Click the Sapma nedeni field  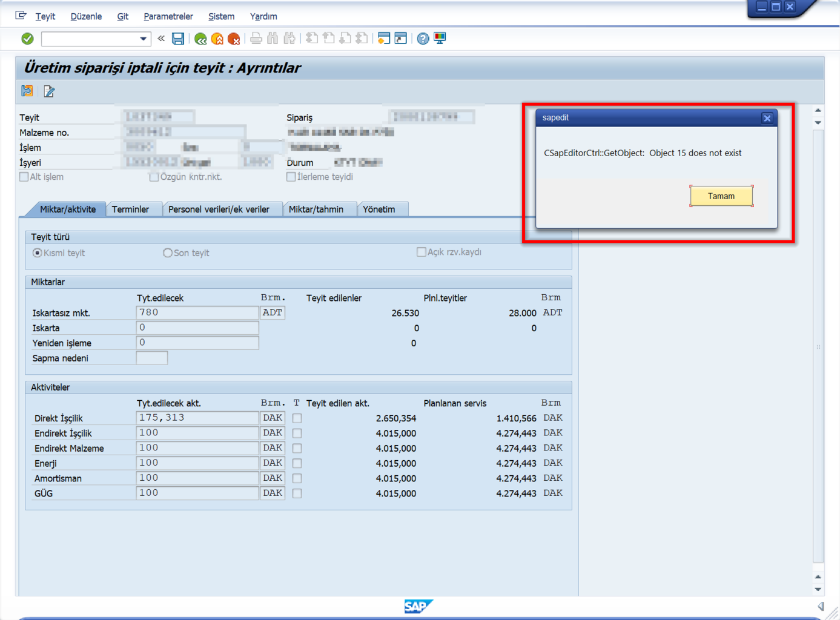point(152,358)
